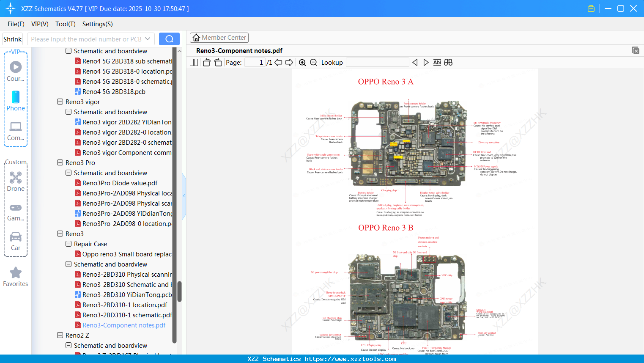Viewport: 644px width, 363px height.
Task: Click the binoculars search icon
Action: pyautogui.click(x=448, y=62)
